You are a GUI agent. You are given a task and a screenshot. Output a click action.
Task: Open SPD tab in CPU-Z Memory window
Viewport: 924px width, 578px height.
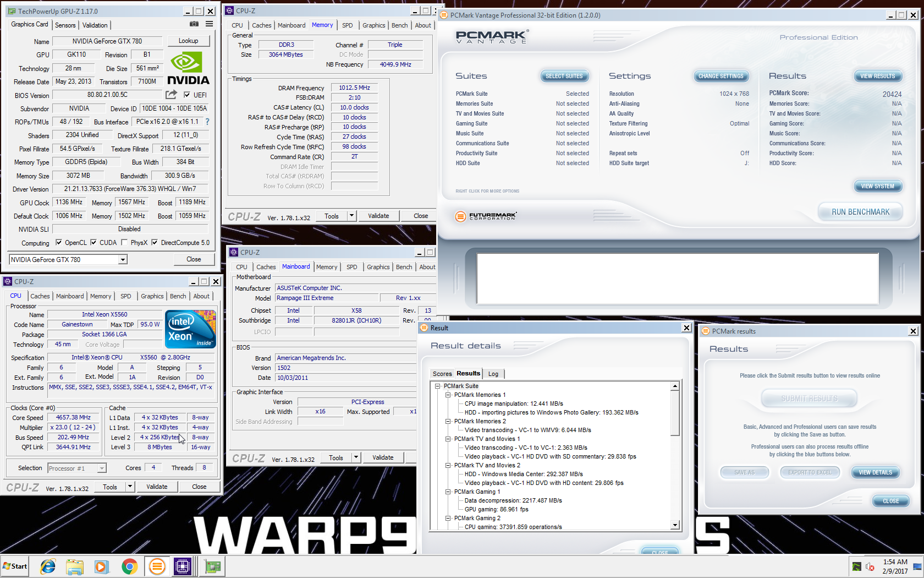pos(348,25)
